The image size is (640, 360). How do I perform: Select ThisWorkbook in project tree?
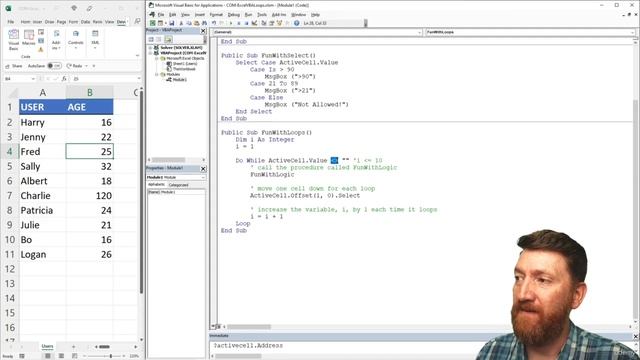pos(184,69)
